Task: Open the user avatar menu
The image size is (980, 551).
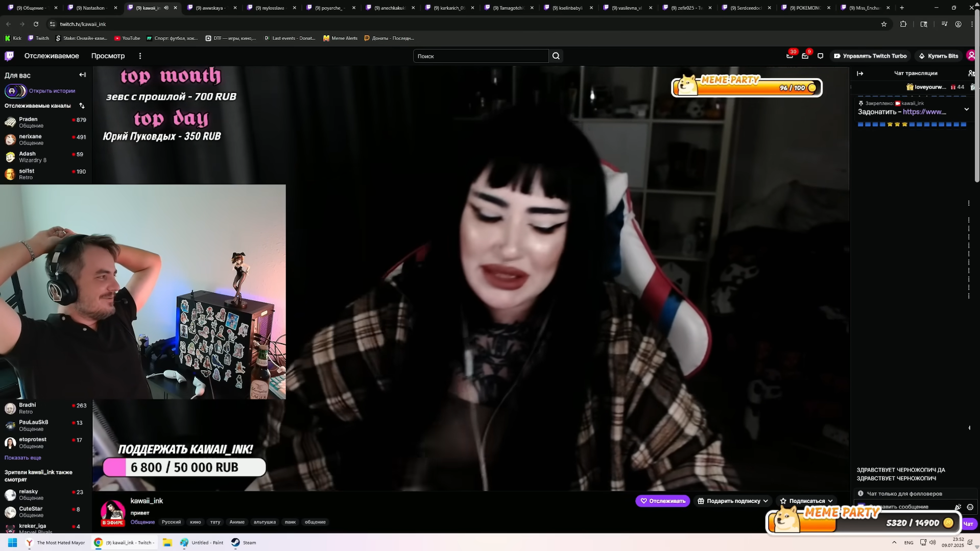Action: point(971,56)
